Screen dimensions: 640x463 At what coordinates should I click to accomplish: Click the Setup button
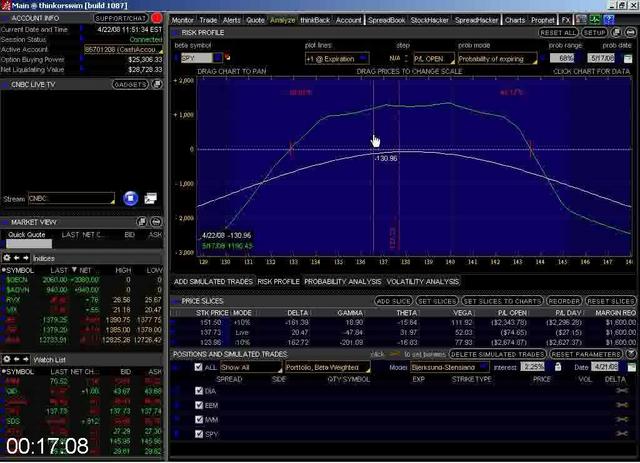594,32
